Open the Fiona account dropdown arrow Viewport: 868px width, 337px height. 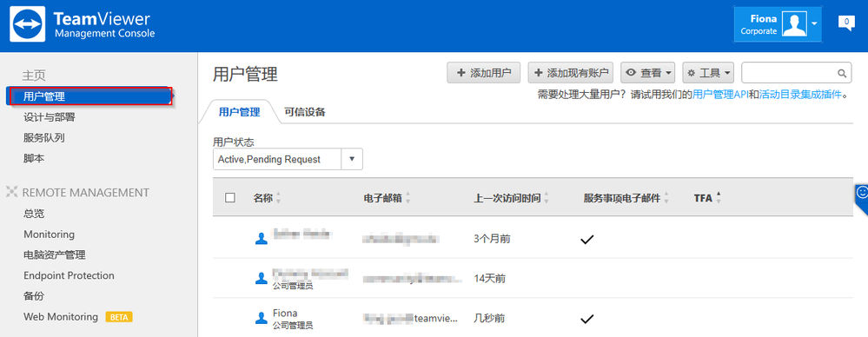(x=814, y=23)
